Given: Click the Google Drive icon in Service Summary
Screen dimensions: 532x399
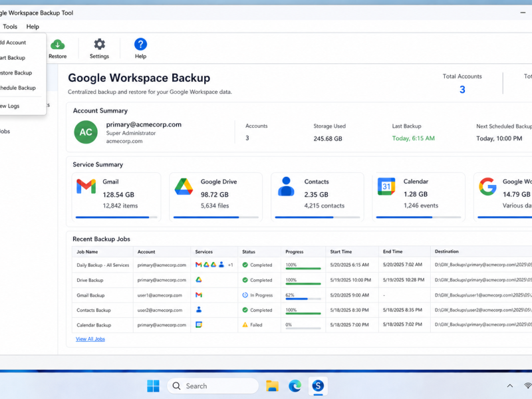Looking at the screenshot, I should 184,187.
